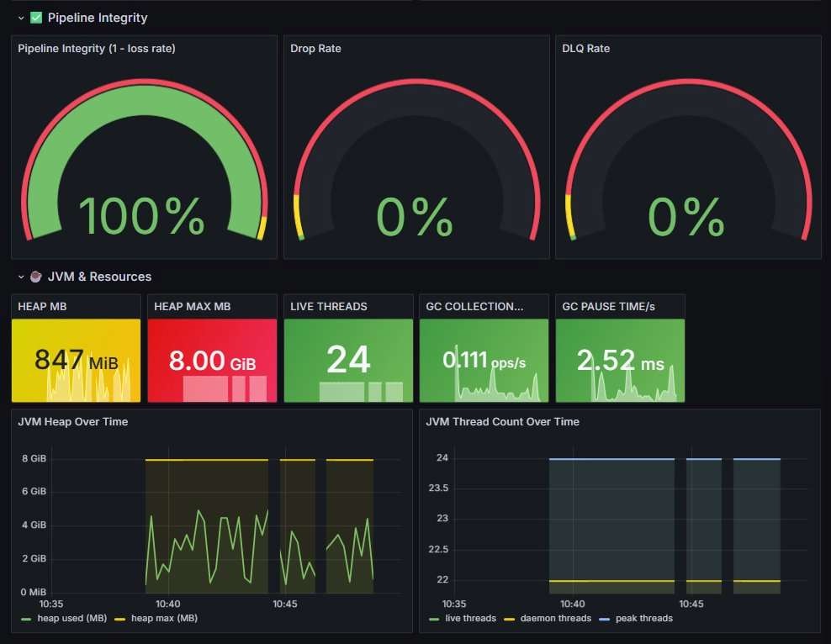
Task: Click the 10:35 time label on heap chart
Action: click(50, 604)
